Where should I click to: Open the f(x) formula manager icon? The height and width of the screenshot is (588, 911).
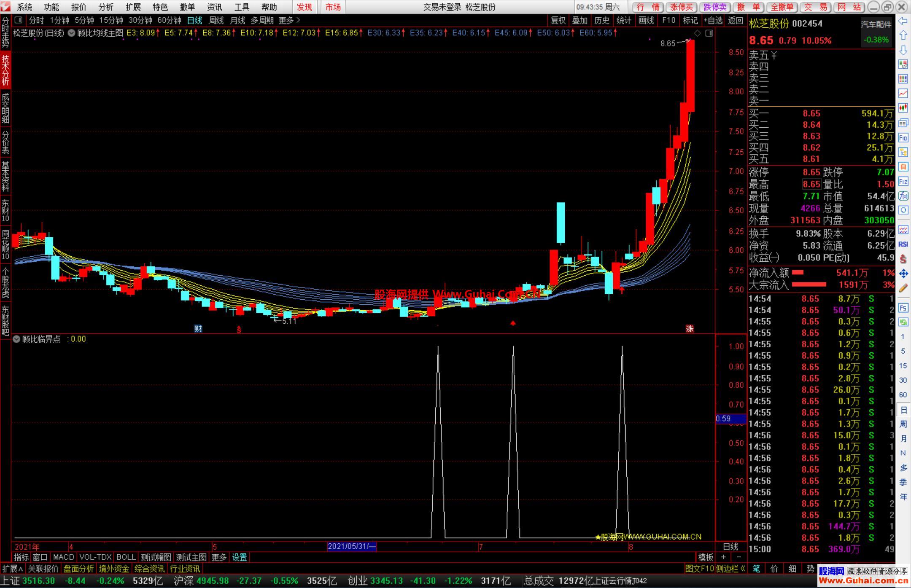tap(903, 196)
